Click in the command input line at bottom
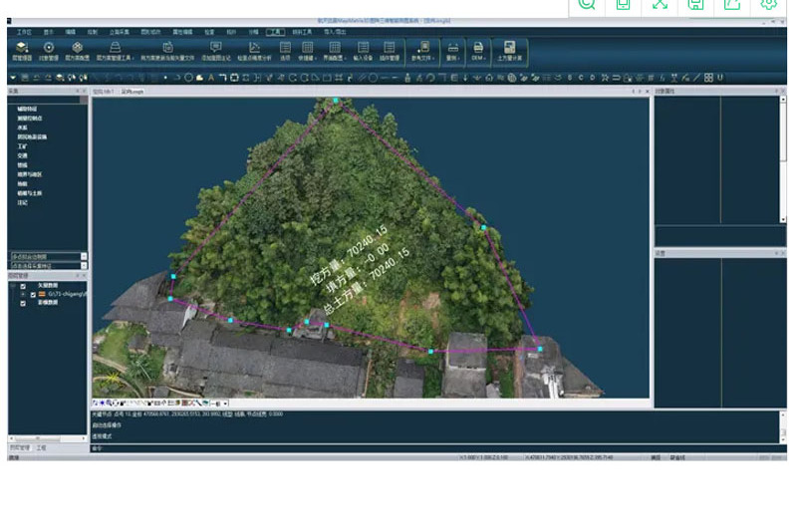This screenshot has width=798, height=532. (437, 448)
